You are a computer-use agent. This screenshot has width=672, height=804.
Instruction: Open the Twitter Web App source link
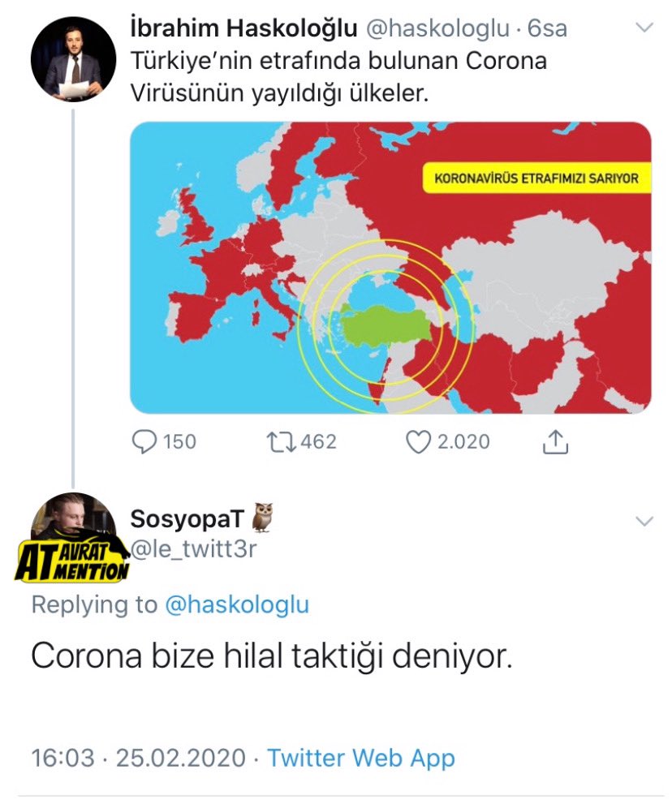[361, 759]
